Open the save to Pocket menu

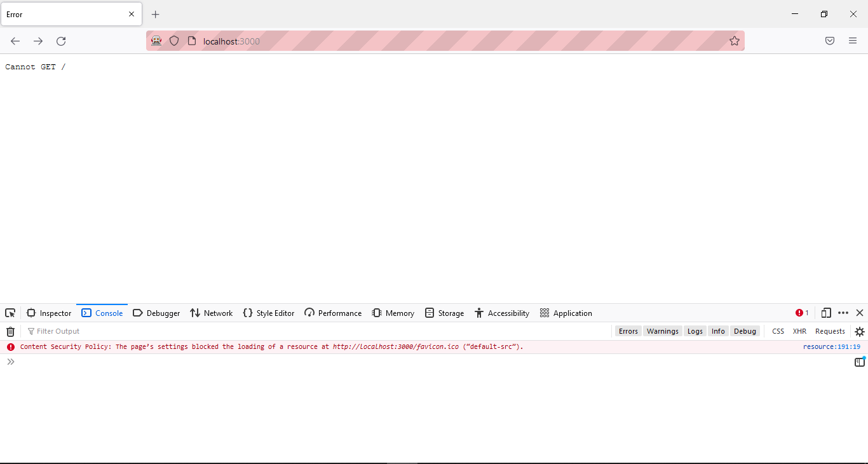coord(830,41)
